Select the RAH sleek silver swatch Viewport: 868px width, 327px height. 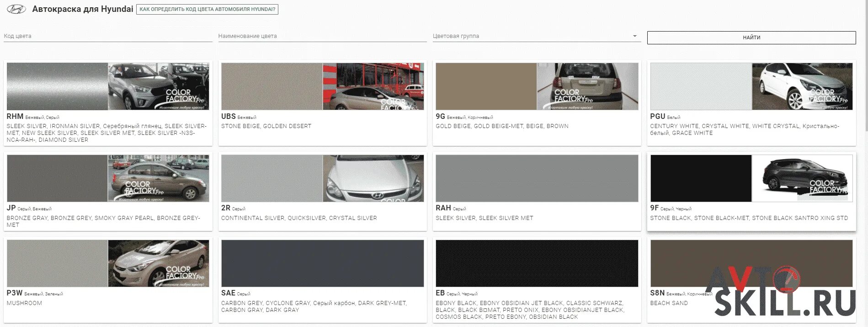(x=537, y=178)
